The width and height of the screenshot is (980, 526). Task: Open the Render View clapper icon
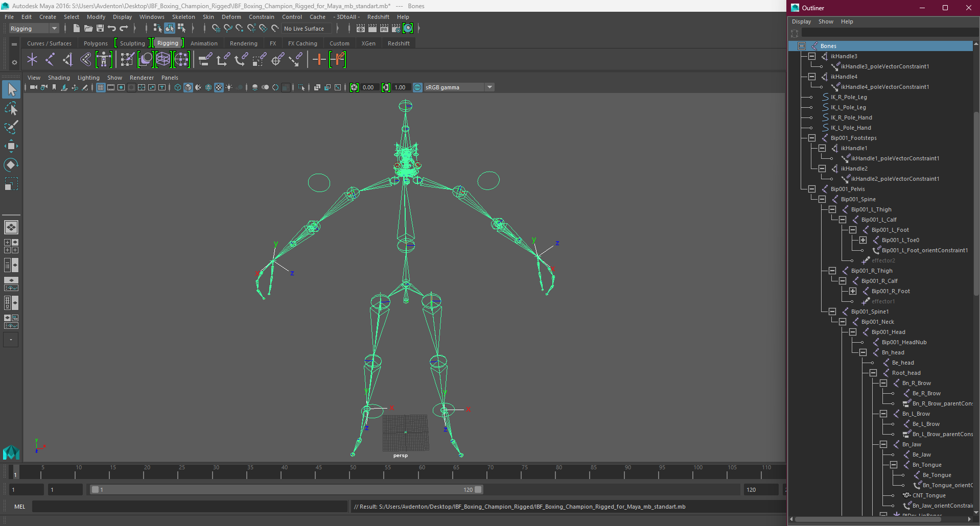pos(361,29)
